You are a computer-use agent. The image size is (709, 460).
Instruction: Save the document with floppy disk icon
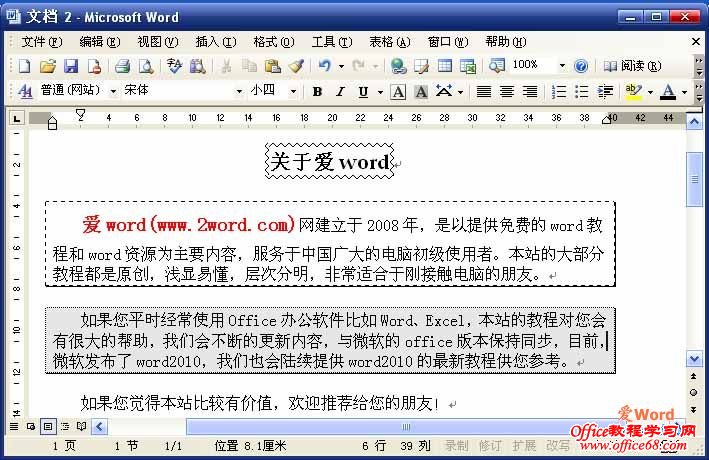(x=71, y=66)
